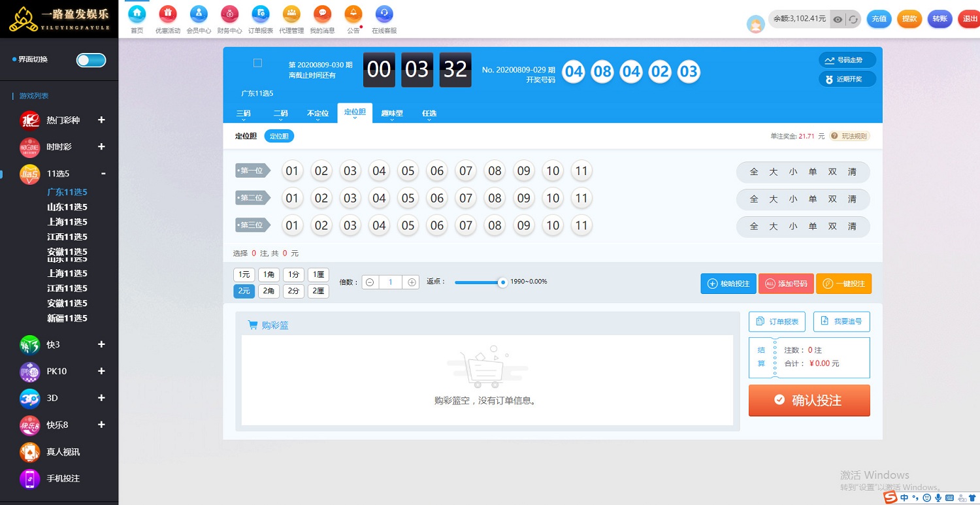Hide balance with the eye icon

[x=838, y=20]
